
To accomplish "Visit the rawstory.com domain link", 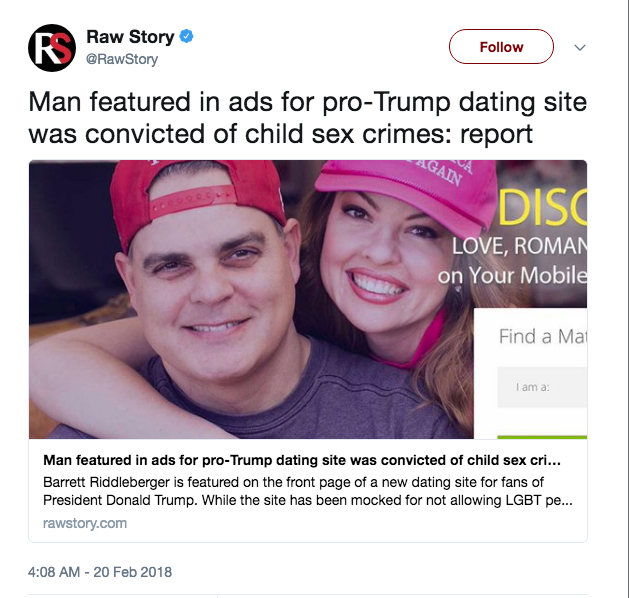I will 85,523.
